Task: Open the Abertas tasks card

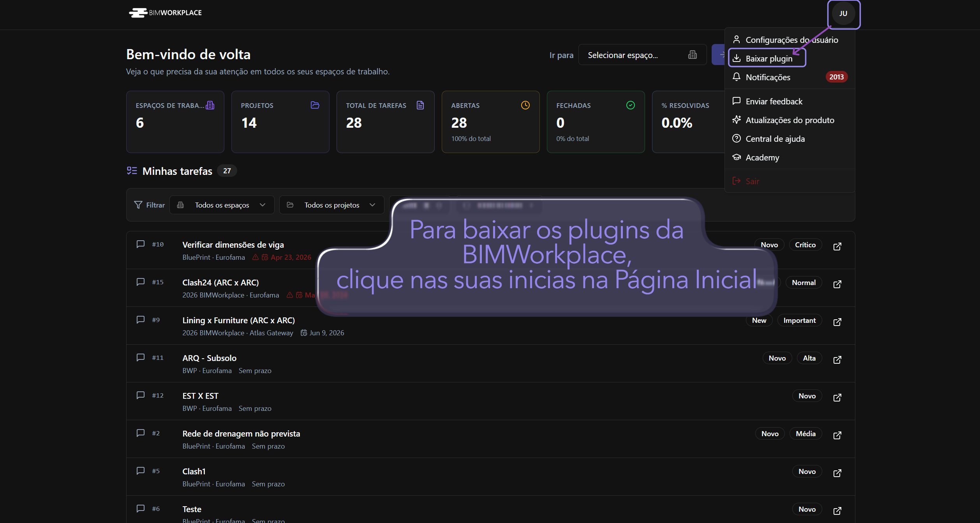Action: point(491,122)
